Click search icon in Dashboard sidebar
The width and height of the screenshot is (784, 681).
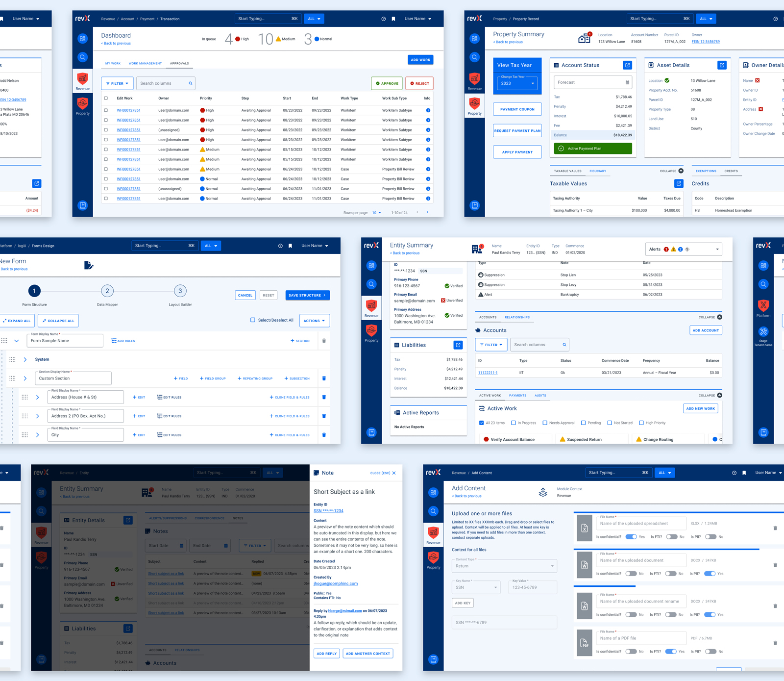click(82, 57)
